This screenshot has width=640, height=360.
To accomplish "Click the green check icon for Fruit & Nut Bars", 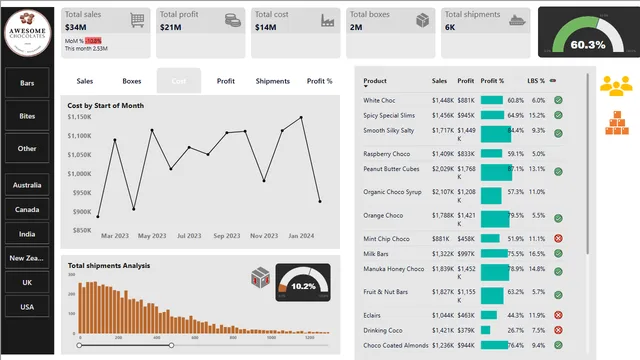I will coord(558,295).
